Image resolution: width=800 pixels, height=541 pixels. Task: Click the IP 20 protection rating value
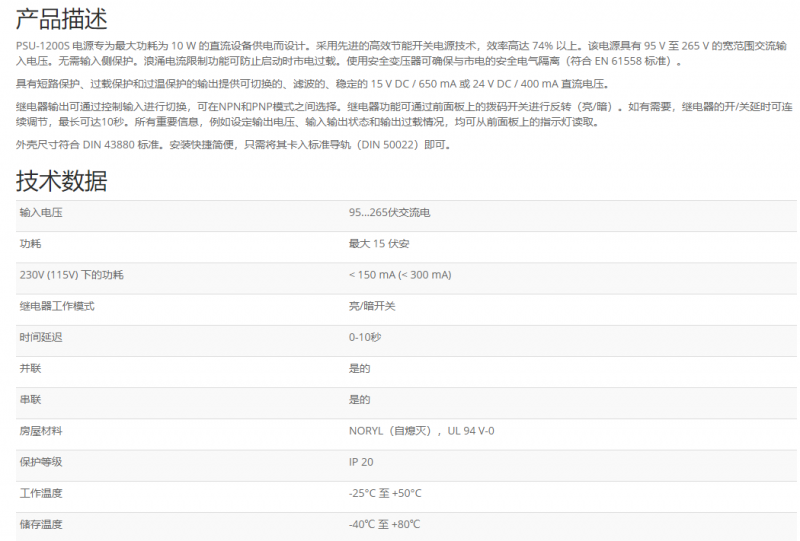pos(361,462)
